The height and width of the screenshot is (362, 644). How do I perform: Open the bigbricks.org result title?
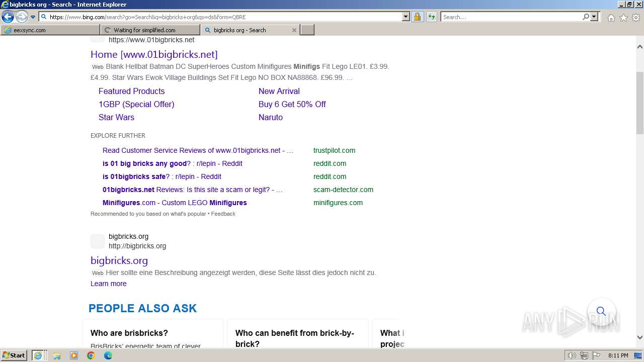pos(119,260)
